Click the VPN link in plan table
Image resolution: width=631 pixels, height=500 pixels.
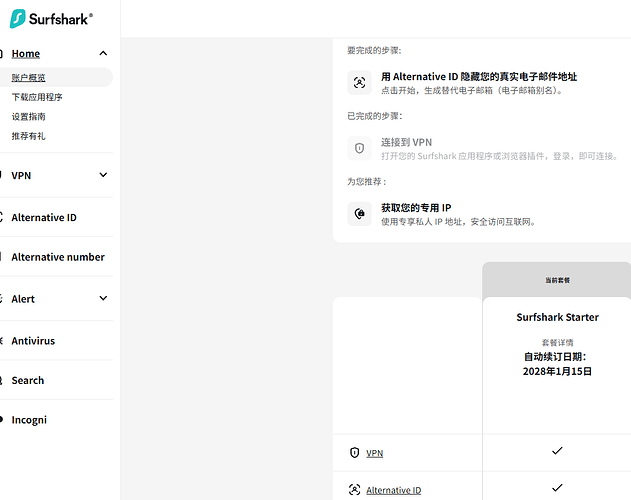click(x=374, y=453)
